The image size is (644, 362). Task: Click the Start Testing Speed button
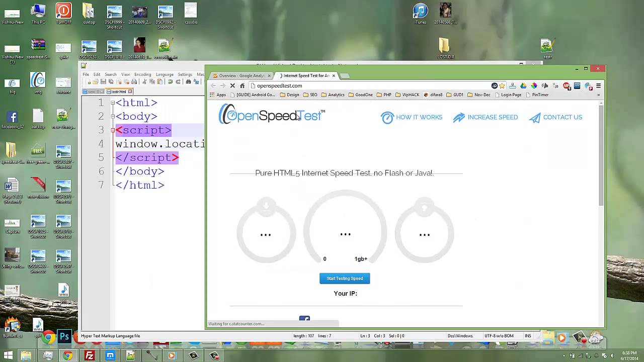click(345, 279)
